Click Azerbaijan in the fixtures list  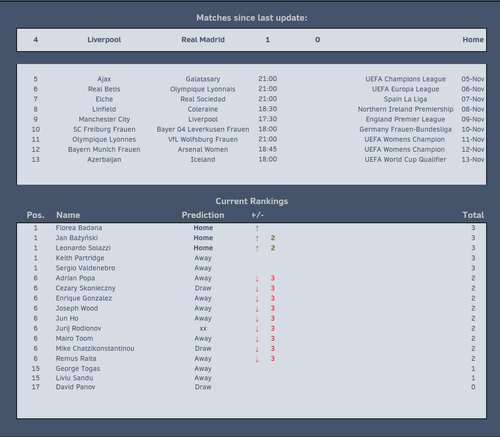click(x=104, y=159)
